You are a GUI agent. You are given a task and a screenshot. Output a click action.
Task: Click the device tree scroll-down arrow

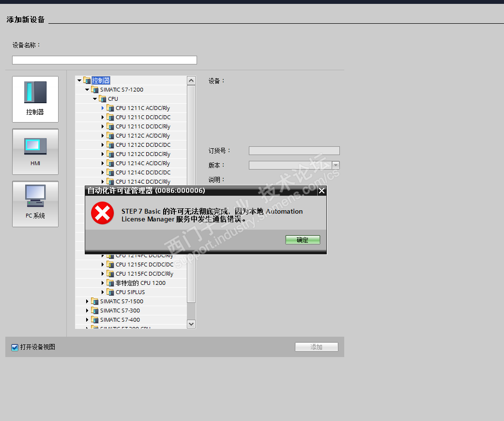click(191, 324)
